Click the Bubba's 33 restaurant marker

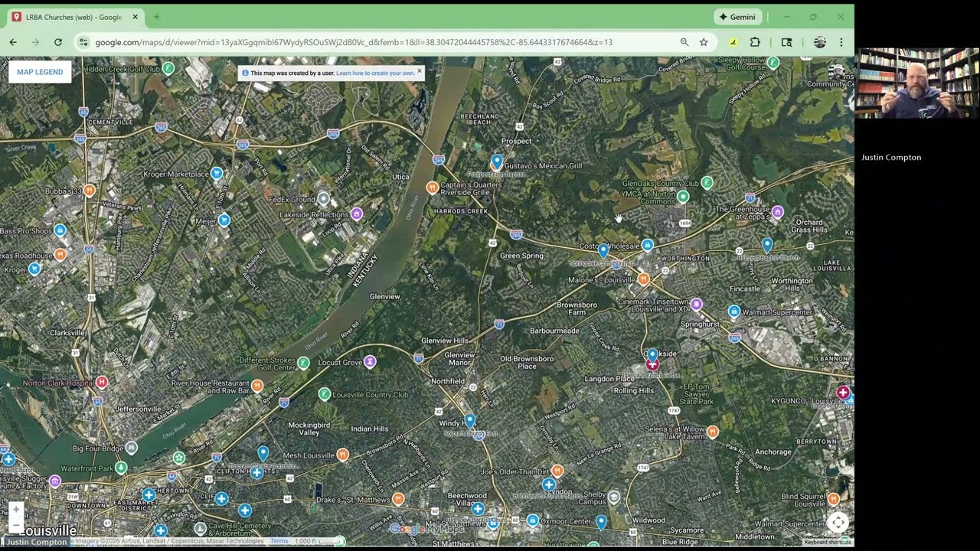tap(90, 191)
